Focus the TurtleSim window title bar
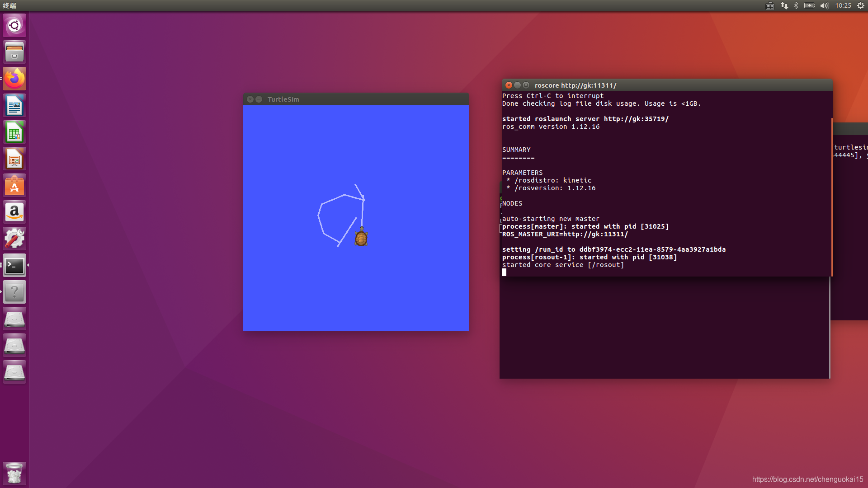This screenshot has width=868, height=488. (362, 99)
